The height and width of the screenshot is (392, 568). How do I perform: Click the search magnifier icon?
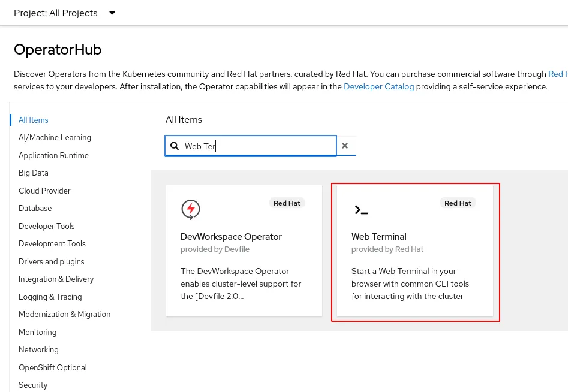pos(175,146)
